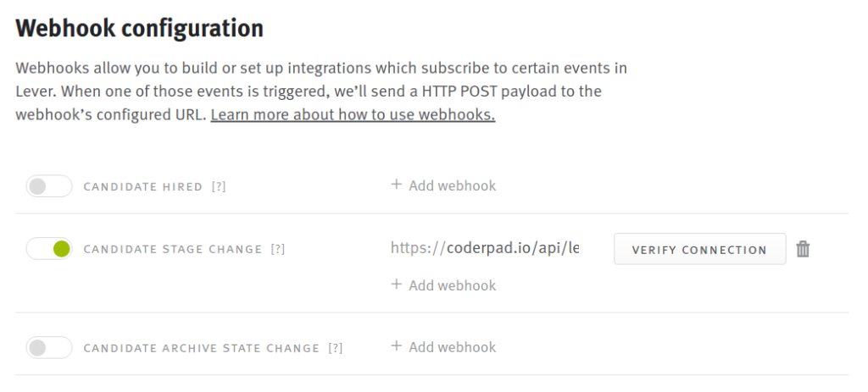Open help [?] next to Candidate Hired
Viewport: 868px width, 392px height.
[219, 187]
